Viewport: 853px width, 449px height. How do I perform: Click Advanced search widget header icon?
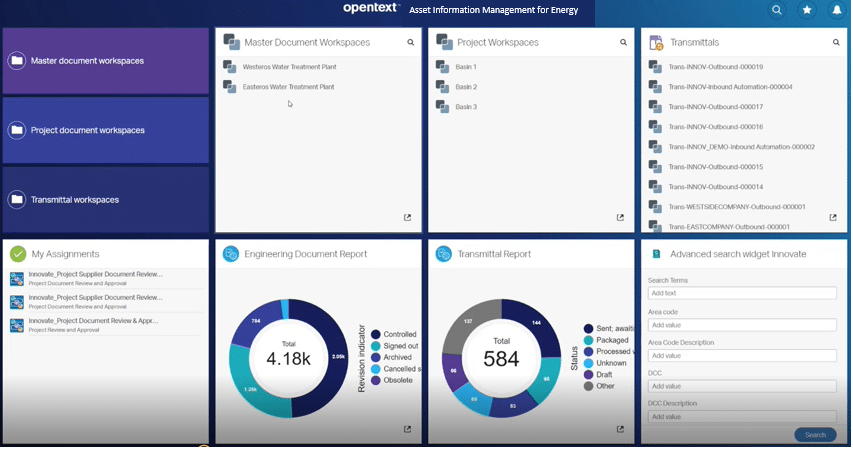[656, 254]
